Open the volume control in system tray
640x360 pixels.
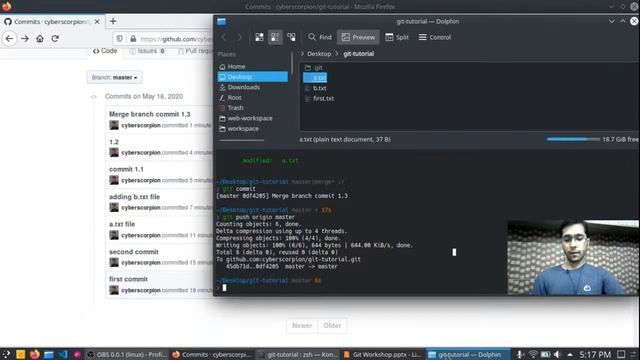pyautogui.click(x=557, y=354)
